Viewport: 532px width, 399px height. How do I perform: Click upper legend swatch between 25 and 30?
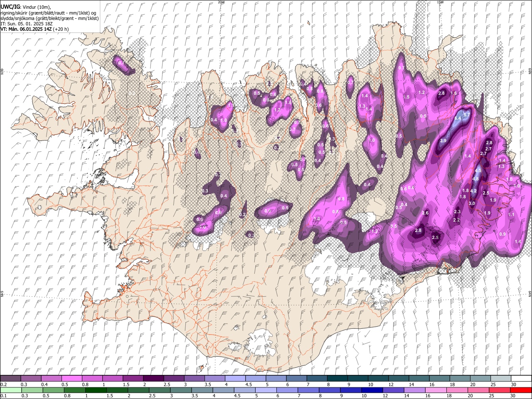pyautogui.click(x=501, y=378)
